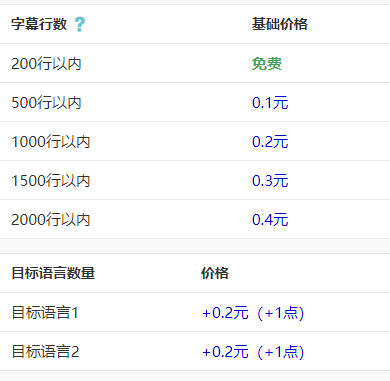The width and height of the screenshot is (390, 381).
Task: Click the 0.1元 price value
Action: pos(270,102)
